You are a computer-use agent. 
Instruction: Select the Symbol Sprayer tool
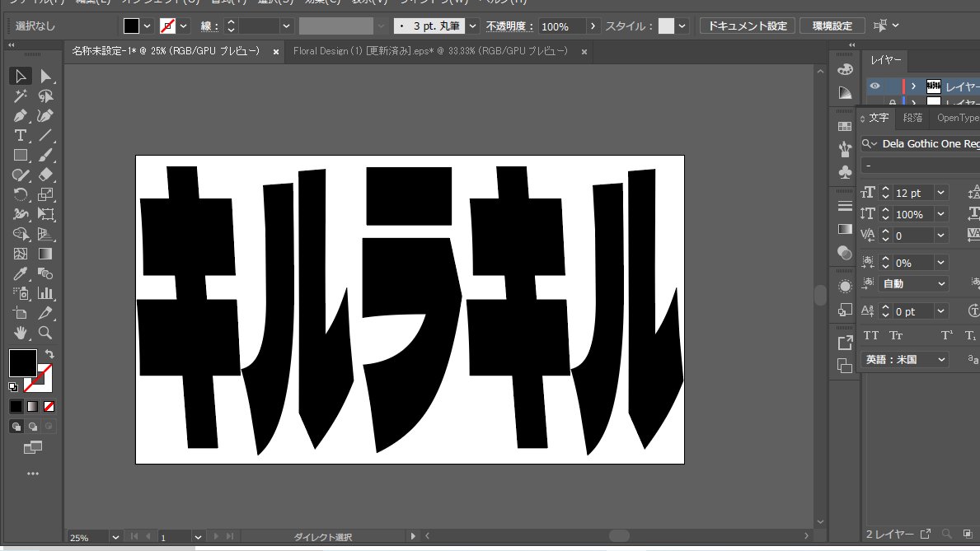click(x=20, y=293)
